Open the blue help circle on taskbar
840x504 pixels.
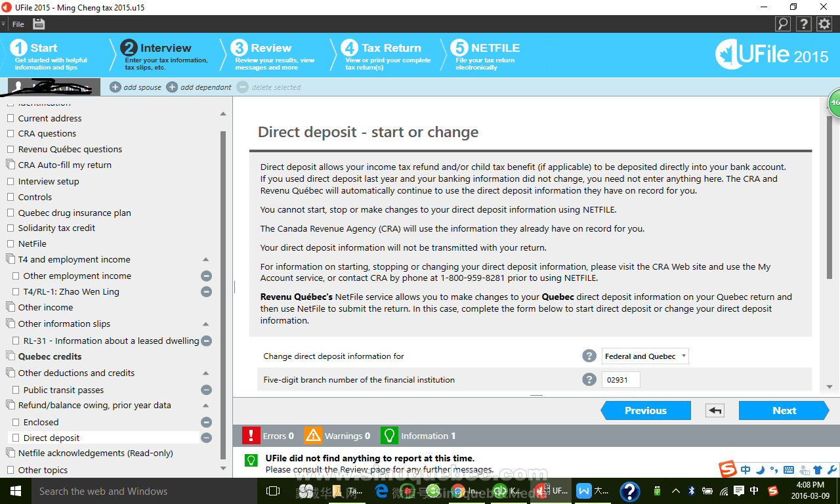629,491
